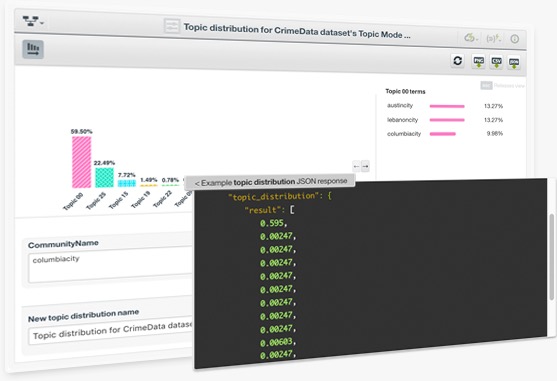
Task: Click the Topic 25 axis label
Action: pyautogui.click(x=96, y=201)
